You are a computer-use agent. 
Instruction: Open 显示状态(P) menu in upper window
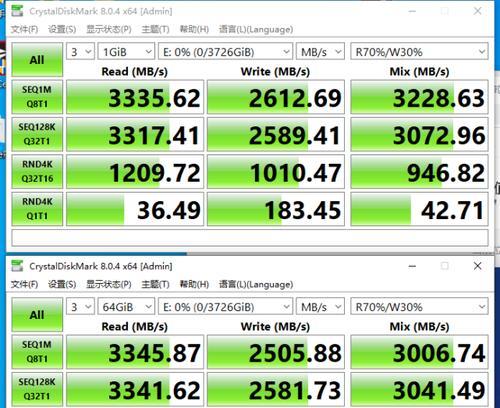coord(109,29)
